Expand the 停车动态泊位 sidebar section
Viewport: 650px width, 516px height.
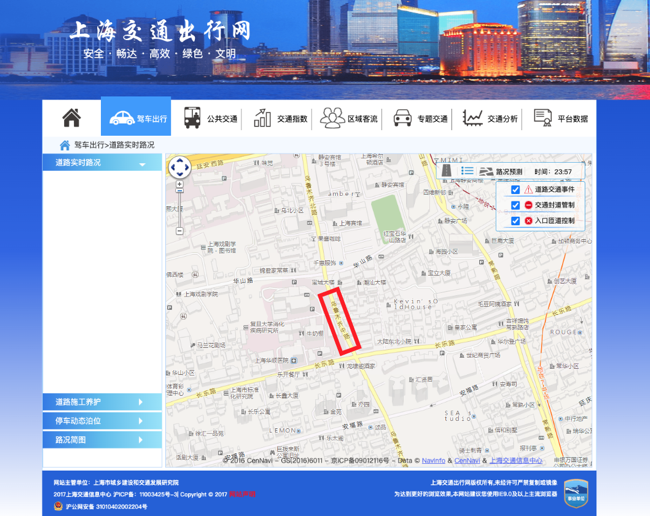[x=102, y=421]
